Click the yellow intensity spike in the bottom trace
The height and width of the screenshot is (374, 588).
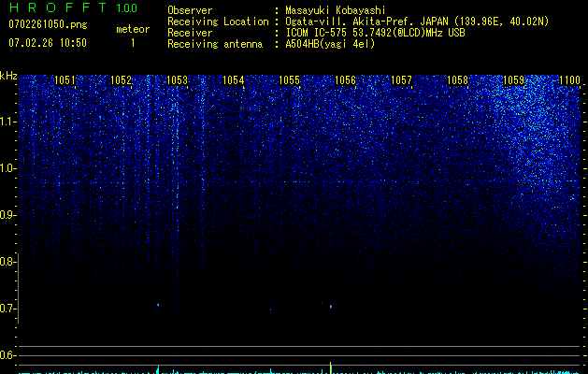(330, 367)
